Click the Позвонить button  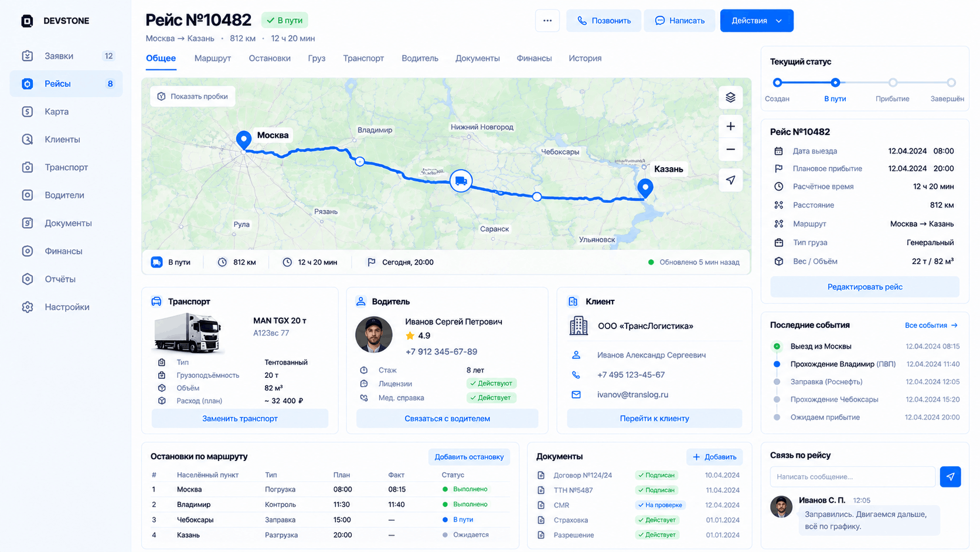[604, 21]
